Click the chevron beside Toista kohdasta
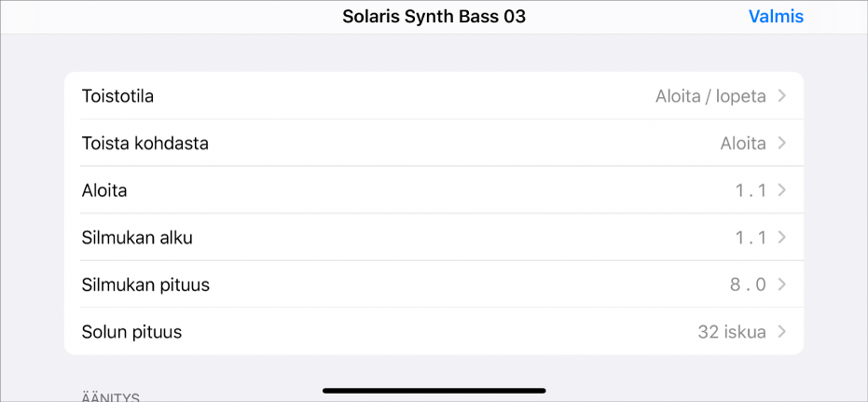Image resolution: width=868 pixels, height=402 pixels. tap(781, 144)
